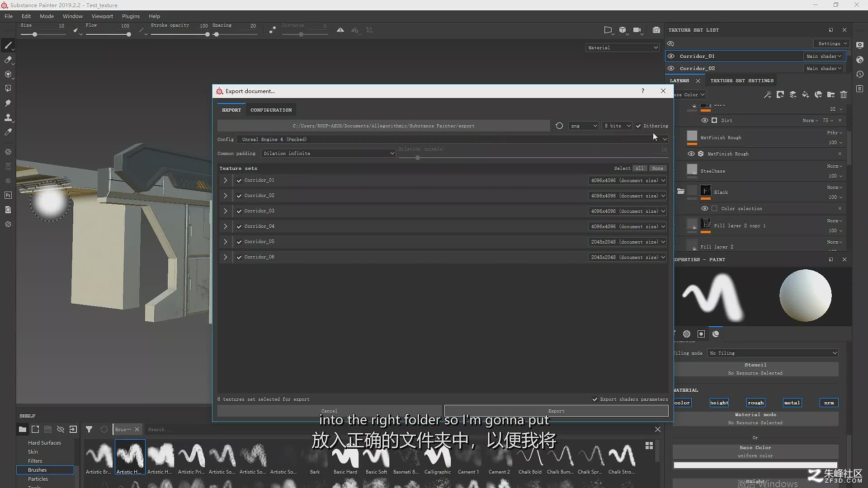Image resolution: width=868 pixels, height=488 pixels.
Task: Open Corridor_01 size dropdown
Action: pyautogui.click(x=627, y=180)
